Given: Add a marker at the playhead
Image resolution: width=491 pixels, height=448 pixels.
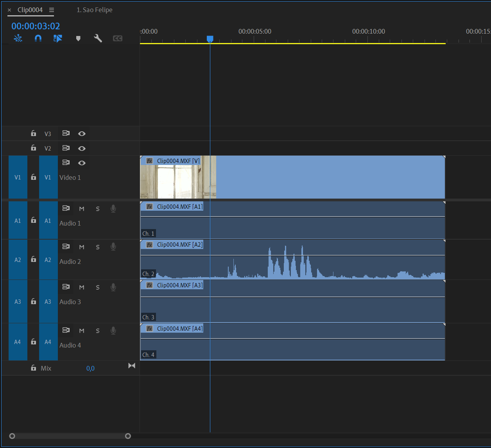Looking at the screenshot, I should click(78, 38).
